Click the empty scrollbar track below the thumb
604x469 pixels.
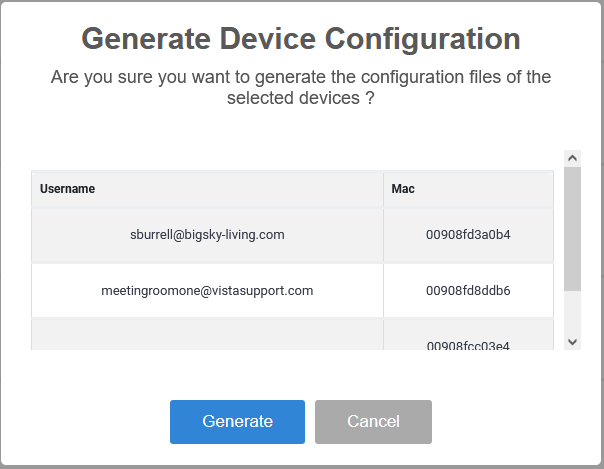(572, 312)
